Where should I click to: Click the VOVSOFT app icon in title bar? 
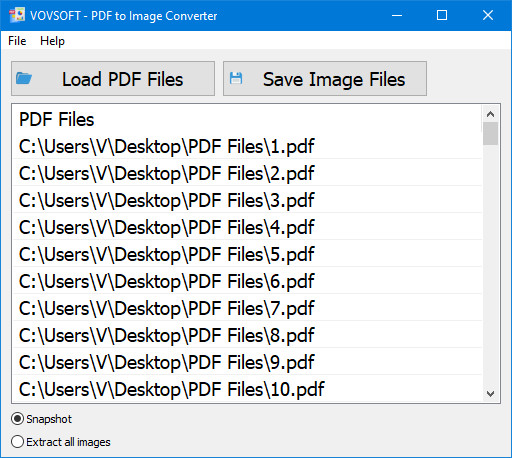coord(17,15)
